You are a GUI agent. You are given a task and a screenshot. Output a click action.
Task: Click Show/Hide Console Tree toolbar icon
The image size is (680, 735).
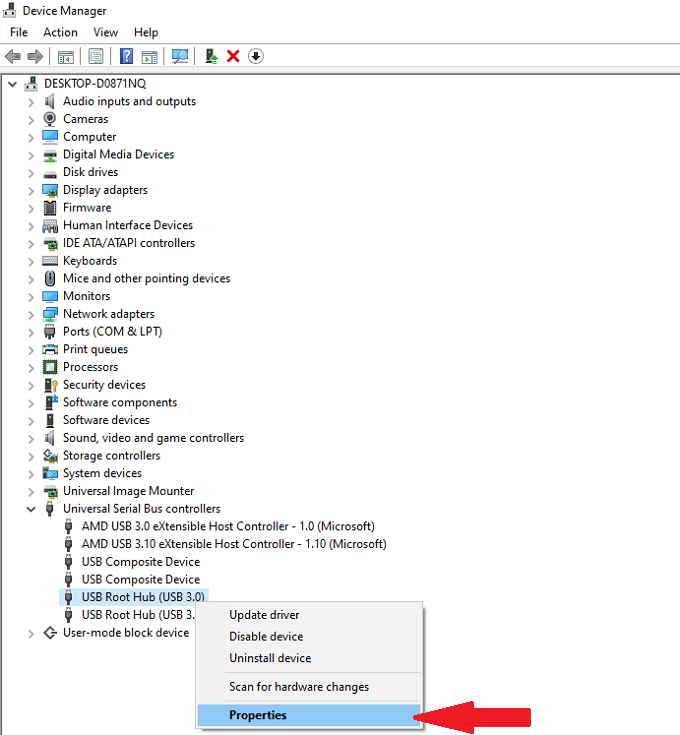(x=66, y=57)
